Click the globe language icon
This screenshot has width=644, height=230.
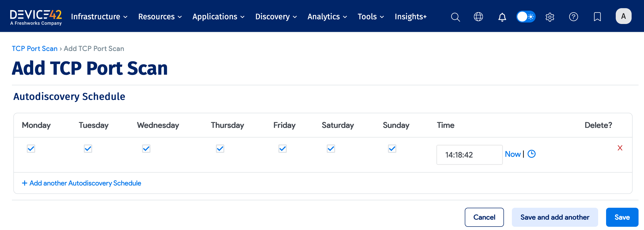478,17
